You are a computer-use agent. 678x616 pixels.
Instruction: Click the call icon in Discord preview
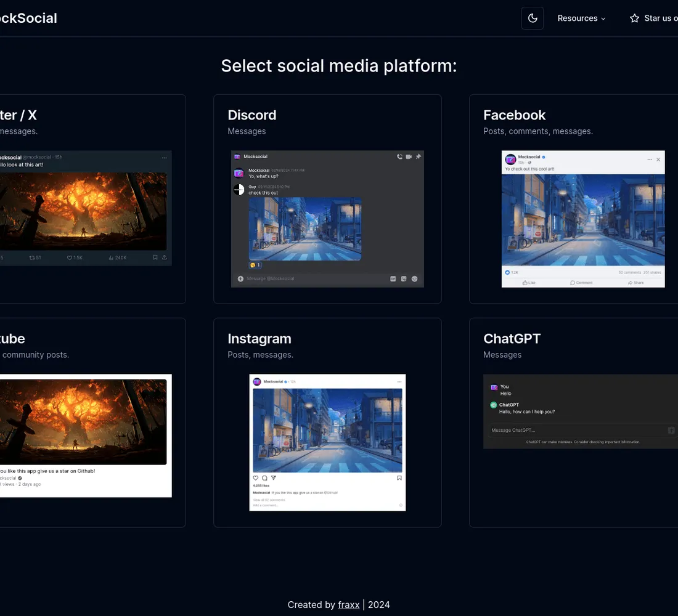[x=399, y=156]
